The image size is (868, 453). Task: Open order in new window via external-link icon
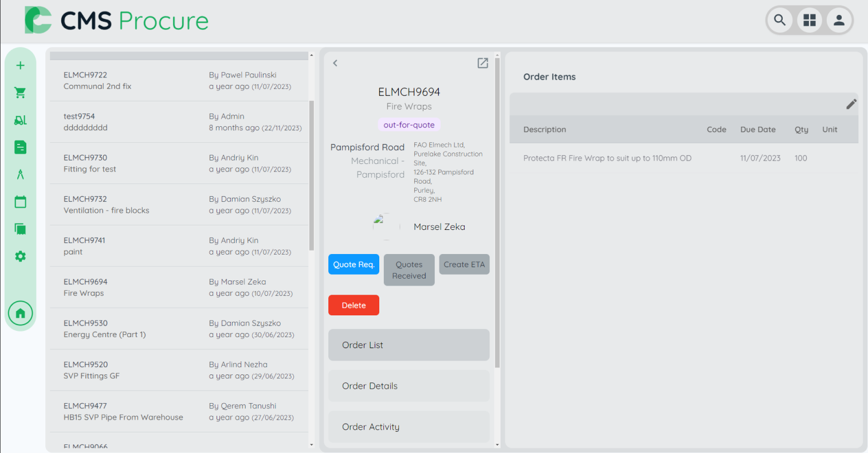pyautogui.click(x=482, y=63)
